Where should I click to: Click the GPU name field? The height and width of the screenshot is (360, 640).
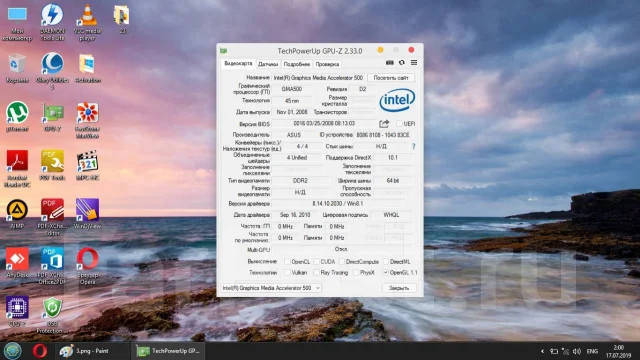[x=318, y=78]
